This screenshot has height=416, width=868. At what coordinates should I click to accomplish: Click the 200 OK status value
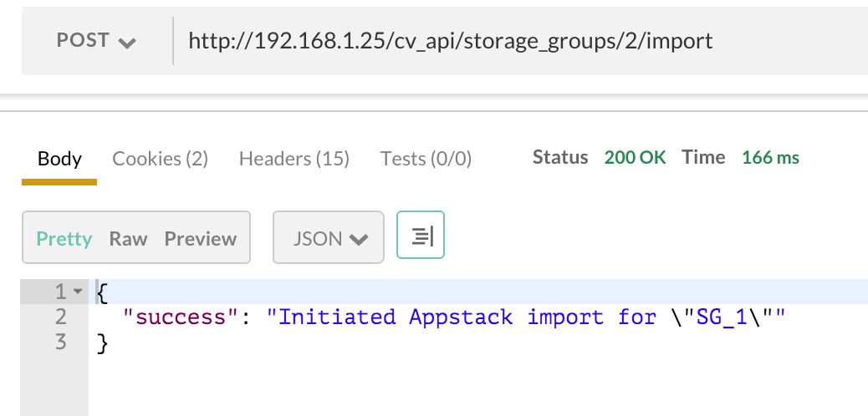(x=635, y=158)
